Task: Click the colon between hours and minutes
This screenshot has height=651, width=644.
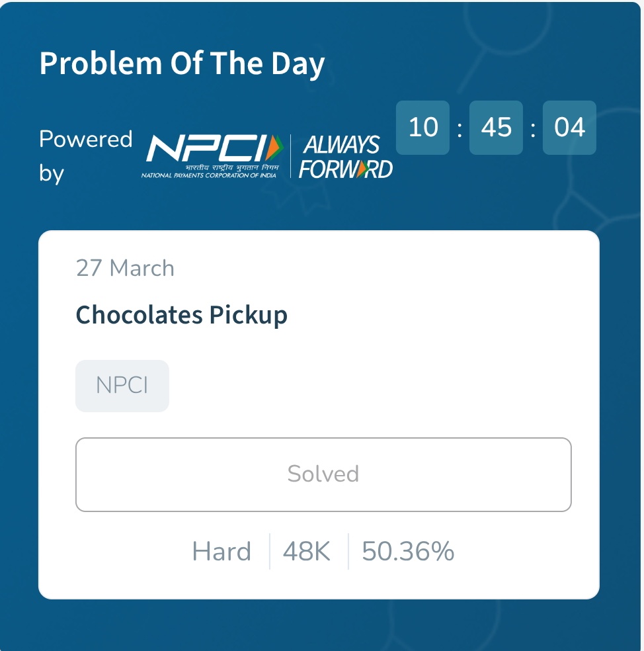Action: pyautogui.click(x=460, y=128)
